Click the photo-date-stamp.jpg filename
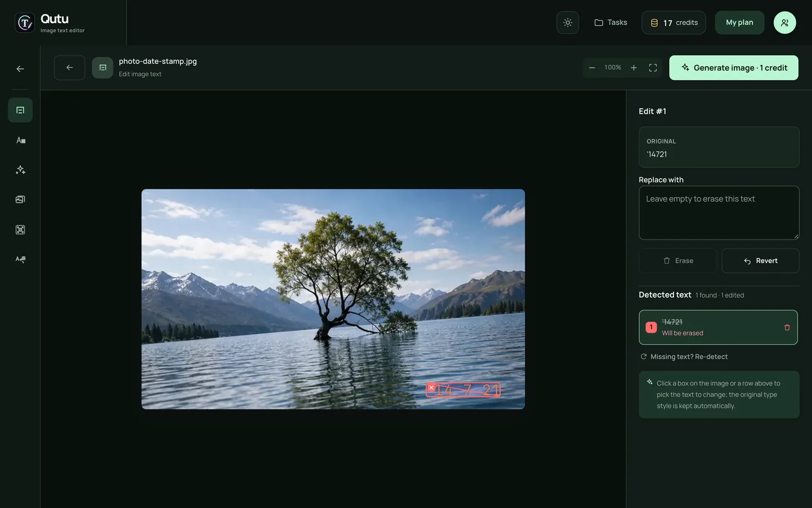Image resolution: width=812 pixels, height=508 pixels. (158, 61)
